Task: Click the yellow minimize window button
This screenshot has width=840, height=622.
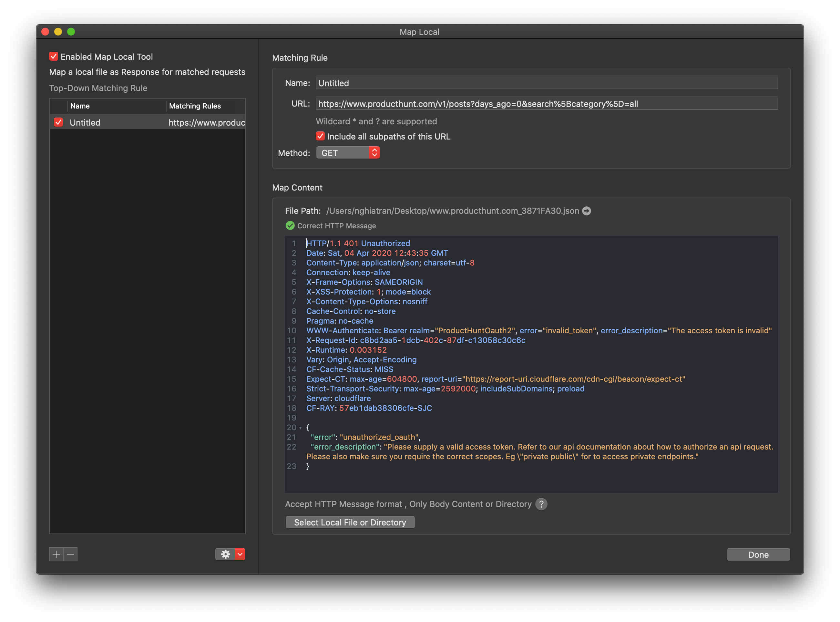Action: (58, 32)
